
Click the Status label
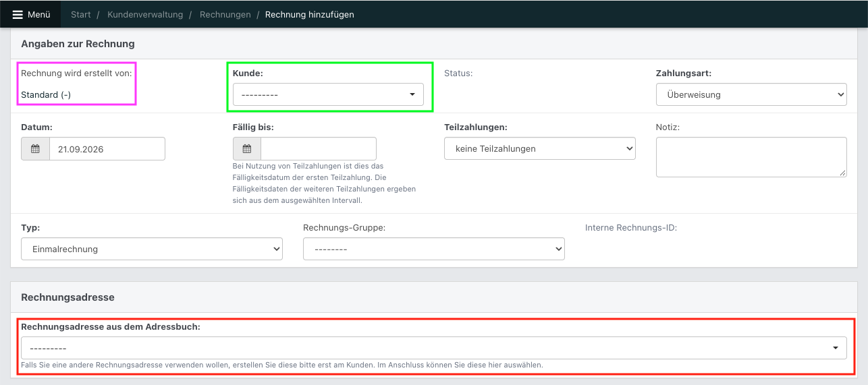point(458,73)
